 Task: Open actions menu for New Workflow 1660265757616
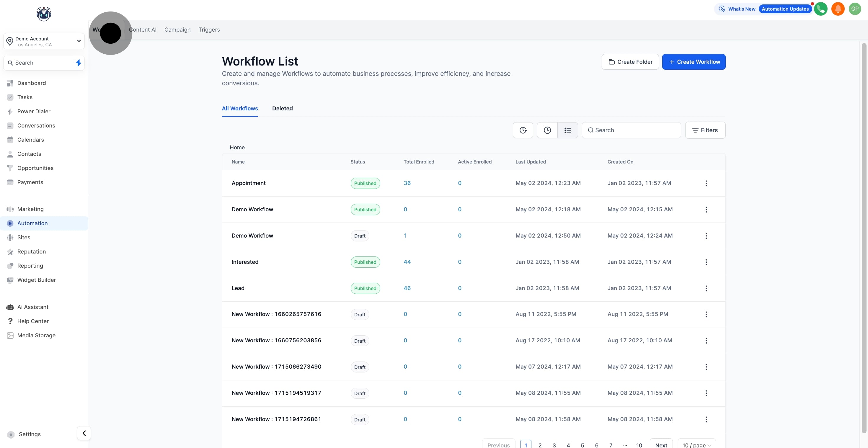click(x=706, y=314)
